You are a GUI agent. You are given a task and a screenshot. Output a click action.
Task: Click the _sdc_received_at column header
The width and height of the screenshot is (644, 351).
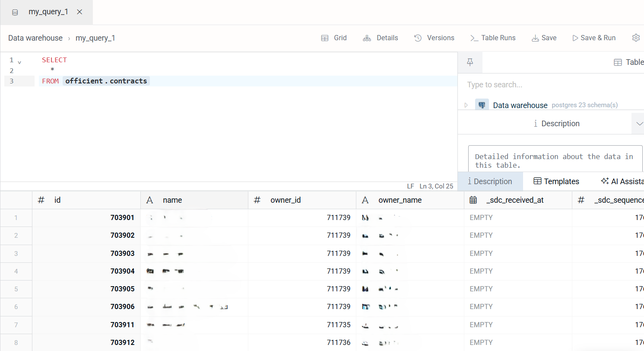518,200
